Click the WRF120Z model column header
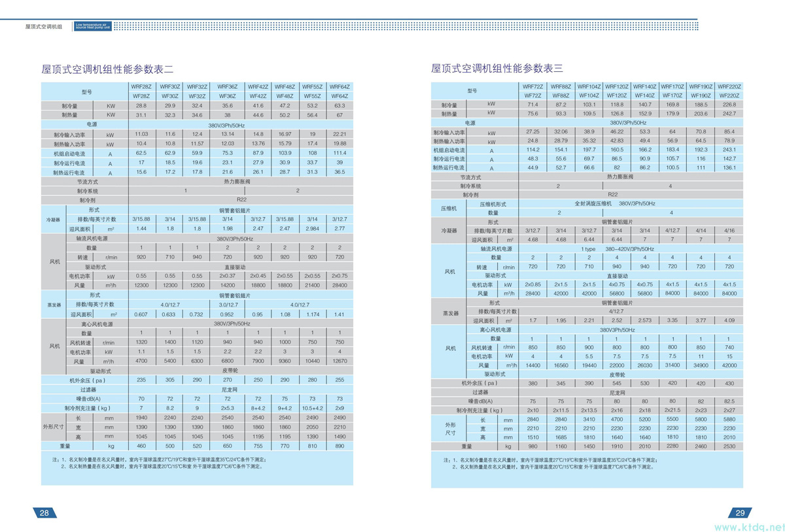 click(x=617, y=86)
